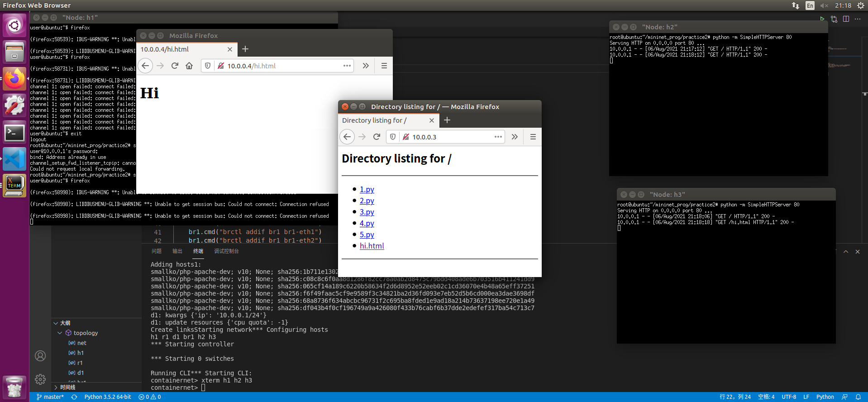This screenshot has height=402, width=868.
Task: Expand the overflow chevrons in hi.html Firefox toolbar
Action: coord(366,66)
